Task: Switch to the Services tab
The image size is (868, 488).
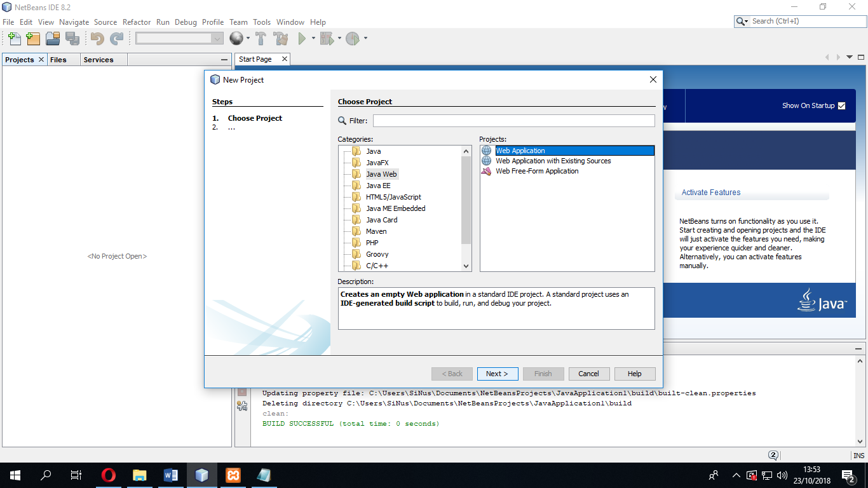Action: click(x=98, y=59)
